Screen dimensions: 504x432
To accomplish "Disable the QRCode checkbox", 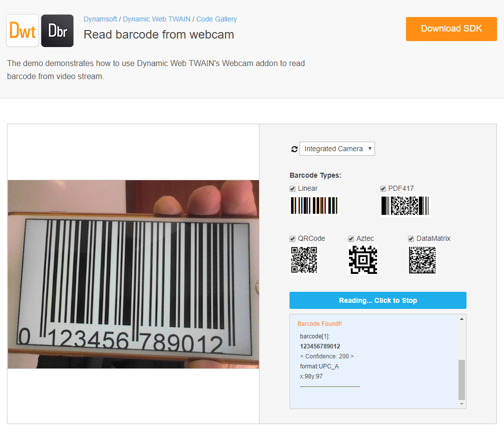I will [292, 239].
